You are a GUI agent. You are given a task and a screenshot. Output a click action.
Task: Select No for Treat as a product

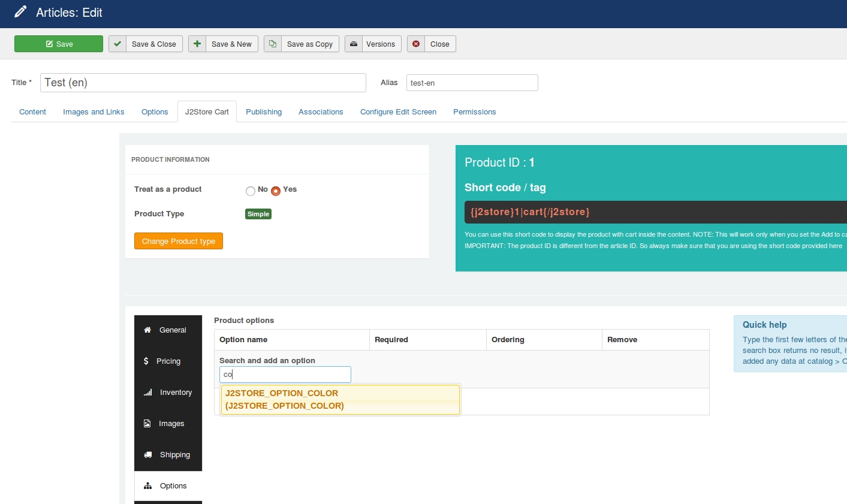pos(251,191)
